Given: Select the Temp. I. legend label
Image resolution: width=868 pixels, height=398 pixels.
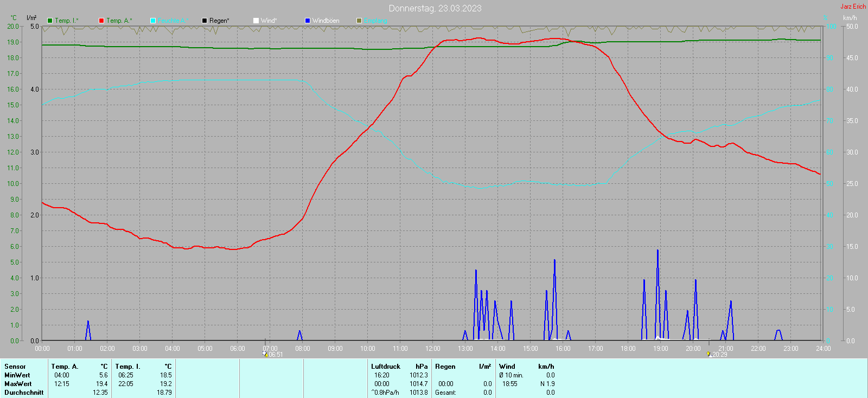Looking at the screenshot, I should pyautogui.click(x=67, y=21).
